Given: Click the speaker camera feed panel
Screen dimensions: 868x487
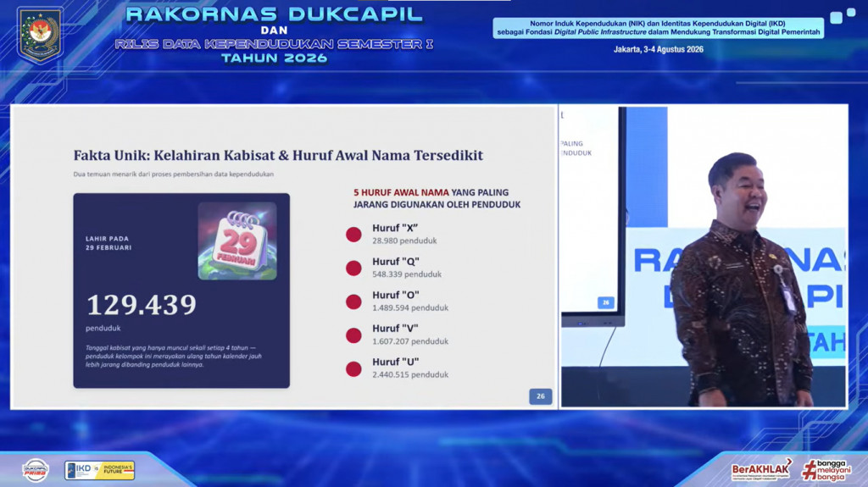Looking at the screenshot, I should (704, 257).
